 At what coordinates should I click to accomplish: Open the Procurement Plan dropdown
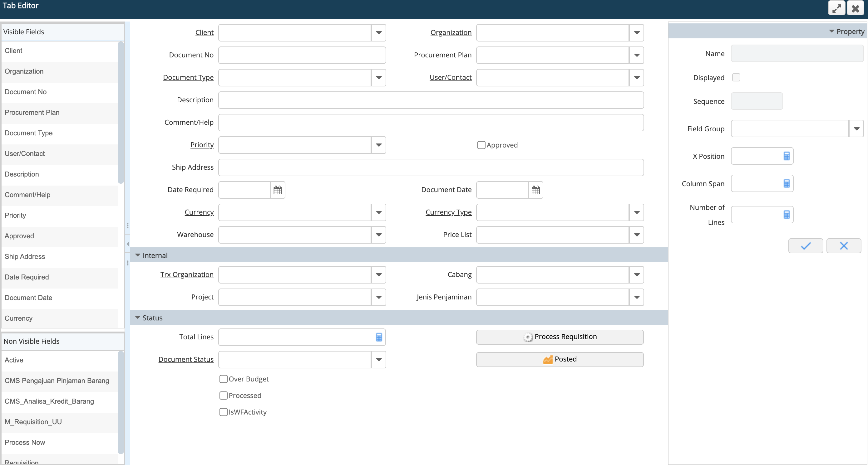637,55
